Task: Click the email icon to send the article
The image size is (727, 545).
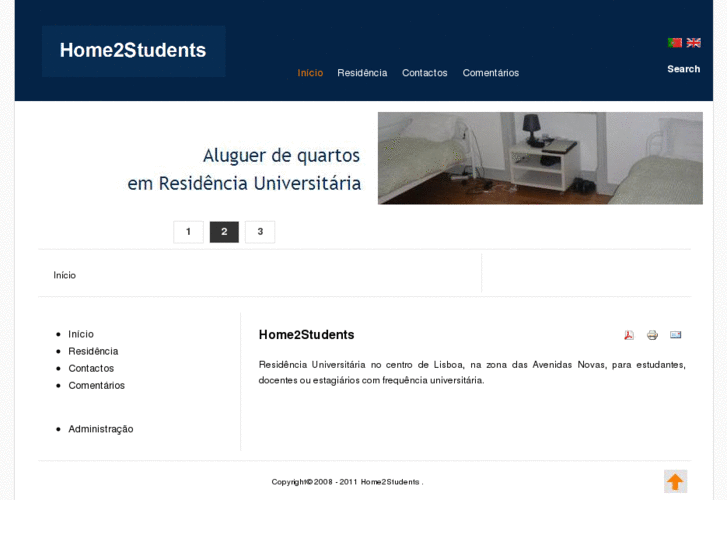Action: pyautogui.click(x=676, y=335)
